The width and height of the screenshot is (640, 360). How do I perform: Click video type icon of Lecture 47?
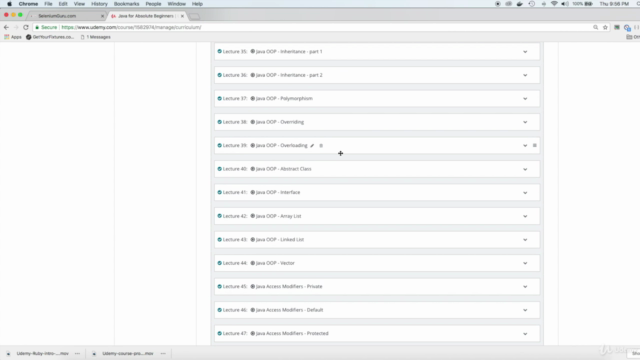pos(253,333)
